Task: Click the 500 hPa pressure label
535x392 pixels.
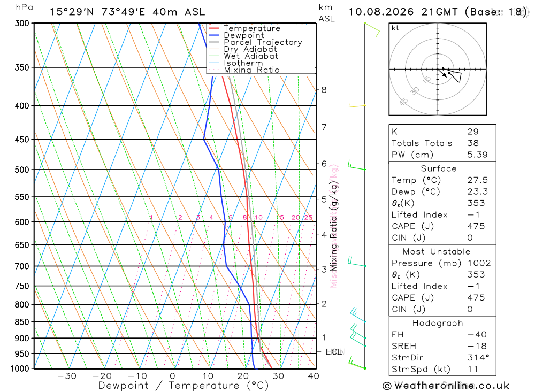Action: pos(22,170)
